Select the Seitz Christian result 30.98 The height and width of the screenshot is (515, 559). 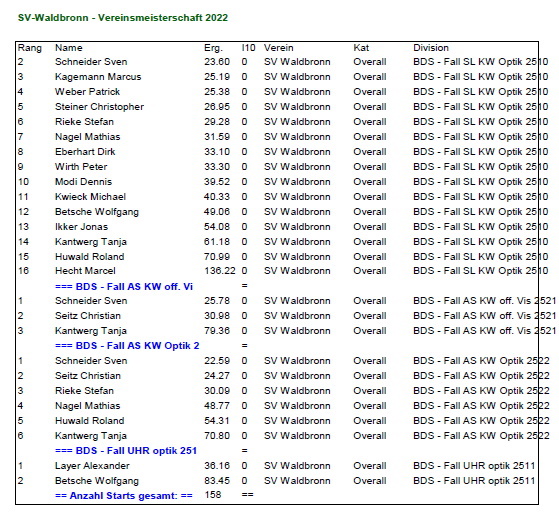point(217,316)
